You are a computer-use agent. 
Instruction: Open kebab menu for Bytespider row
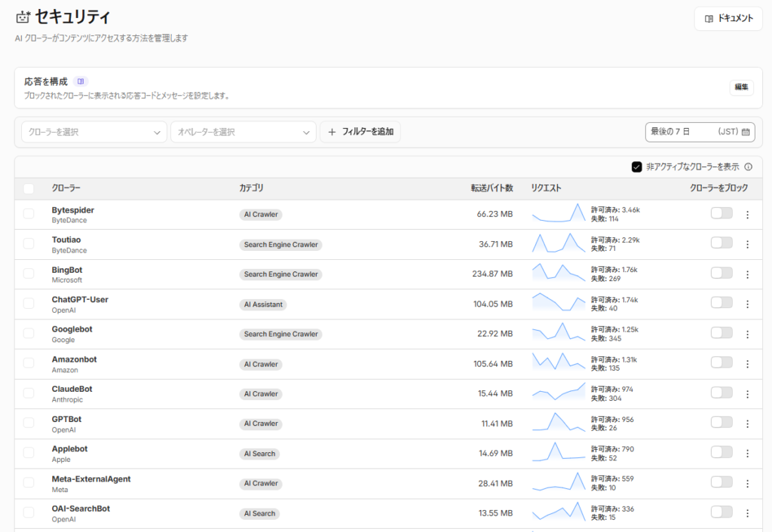tap(747, 215)
